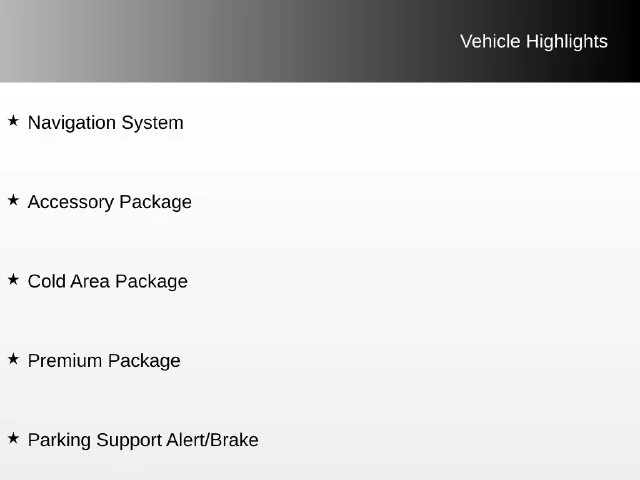The height and width of the screenshot is (480, 640).
Task: Click the star beside Accessory Package
Action: [x=13, y=200]
